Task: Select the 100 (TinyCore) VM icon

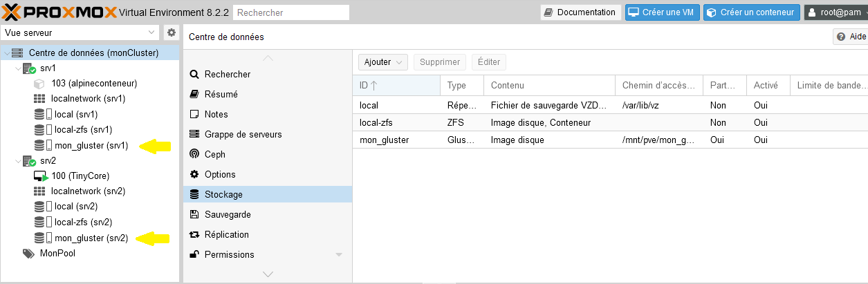Action: point(40,176)
